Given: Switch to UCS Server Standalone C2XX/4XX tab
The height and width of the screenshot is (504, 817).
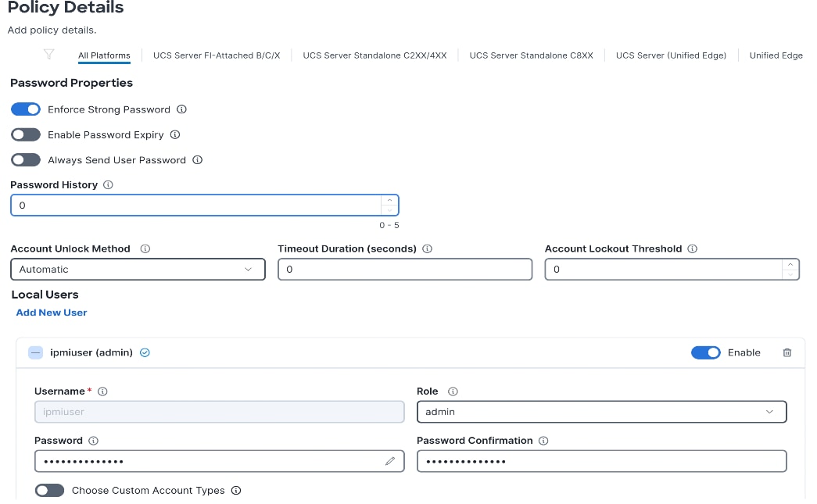Looking at the screenshot, I should (374, 55).
